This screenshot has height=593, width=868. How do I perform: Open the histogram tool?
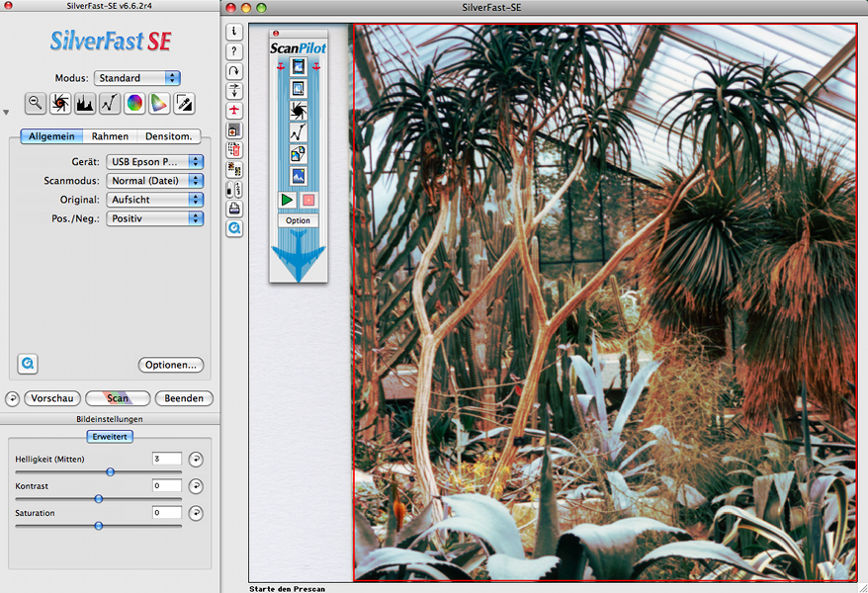click(85, 103)
